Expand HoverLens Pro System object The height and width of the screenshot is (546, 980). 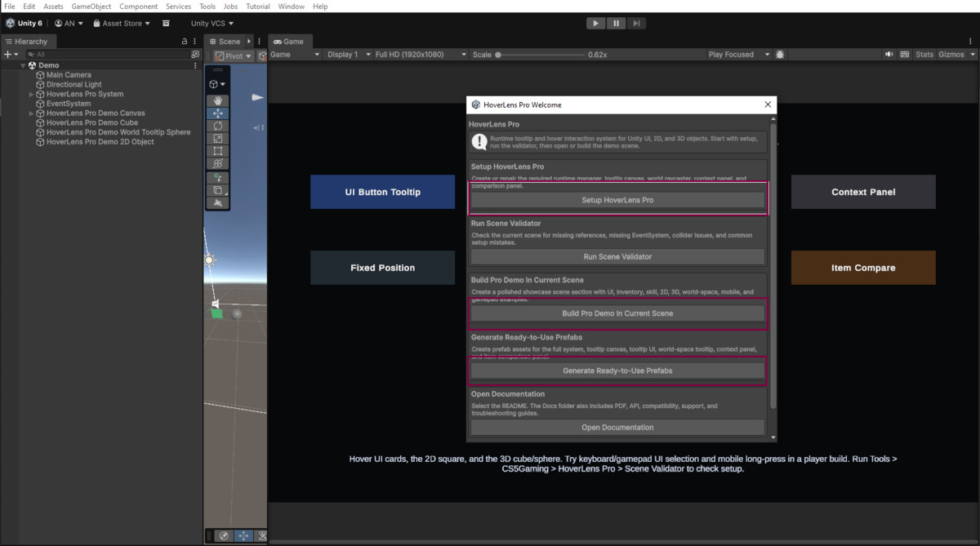(x=32, y=95)
